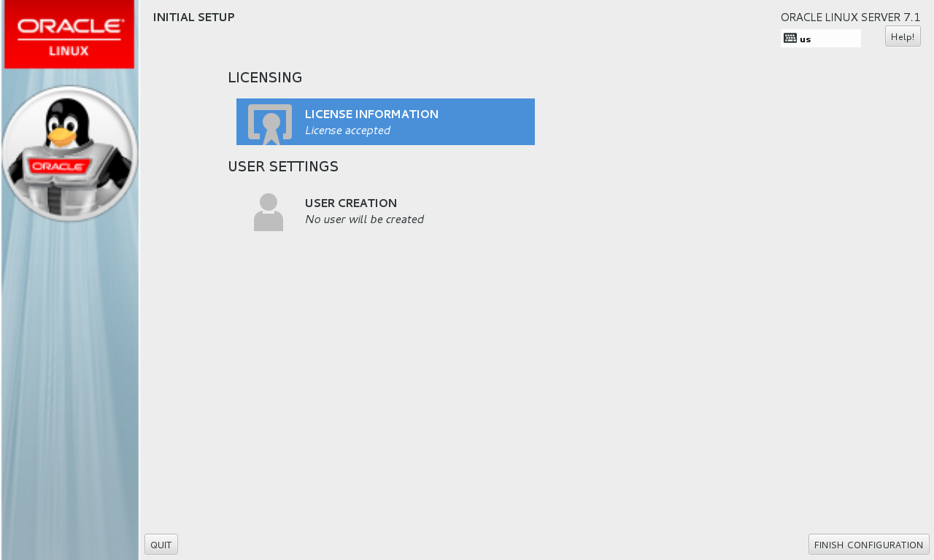Click the INITIAL SETUP page title
Viewport: 934px width, 560px height.
click(x=194, y=17)
